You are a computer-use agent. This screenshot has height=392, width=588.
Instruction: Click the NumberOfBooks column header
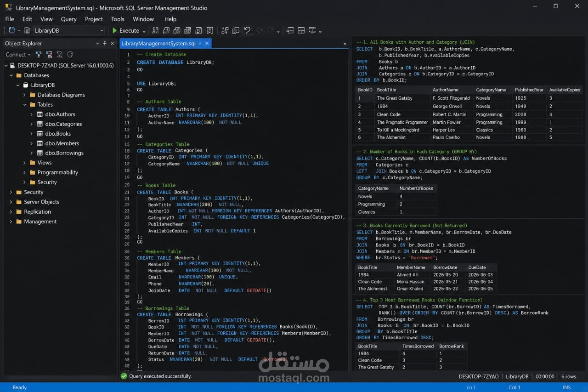[x=416, y=188]
